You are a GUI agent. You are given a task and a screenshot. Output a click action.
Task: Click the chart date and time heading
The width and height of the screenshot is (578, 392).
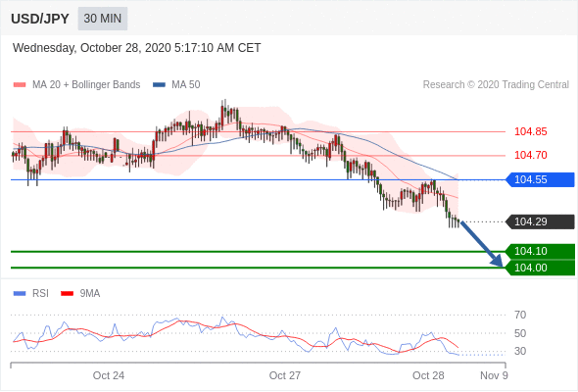click(137, 48)
